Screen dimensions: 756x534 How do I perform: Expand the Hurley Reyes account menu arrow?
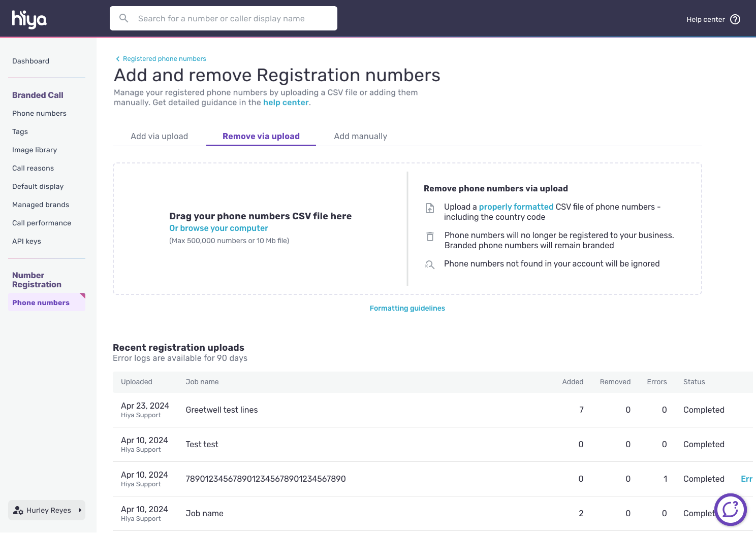[x=80, y=510]
